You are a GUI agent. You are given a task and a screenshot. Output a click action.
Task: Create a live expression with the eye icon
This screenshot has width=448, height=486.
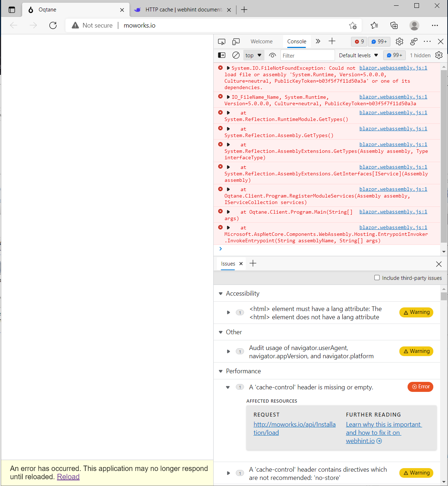click(272, 55)
